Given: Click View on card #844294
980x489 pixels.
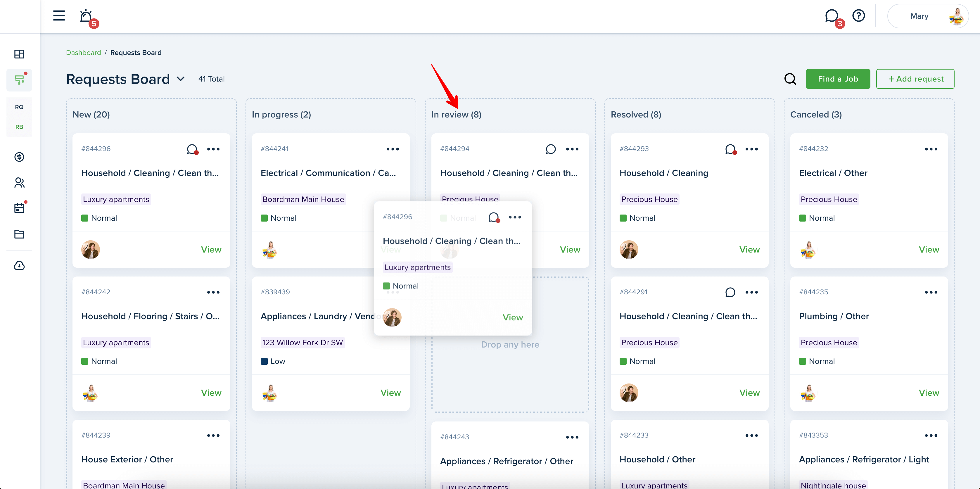Looking at the screenshot, I should tap(570, 250).
